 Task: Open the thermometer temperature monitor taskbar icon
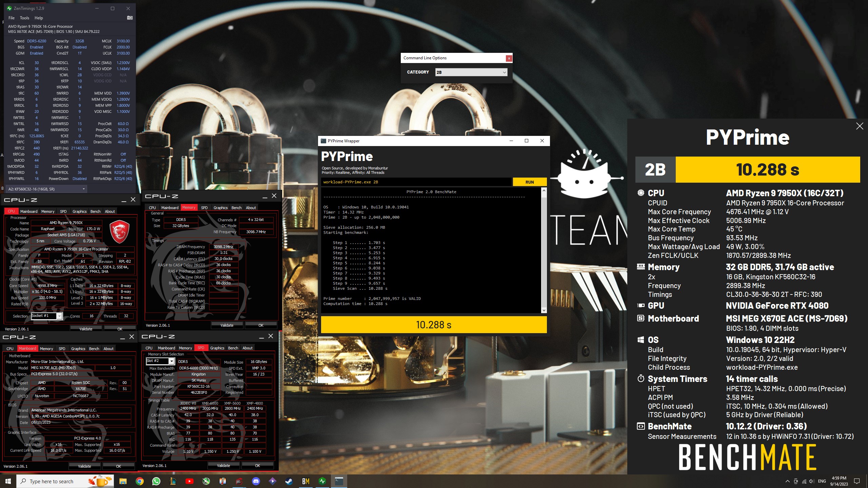[x=222, y=481]
